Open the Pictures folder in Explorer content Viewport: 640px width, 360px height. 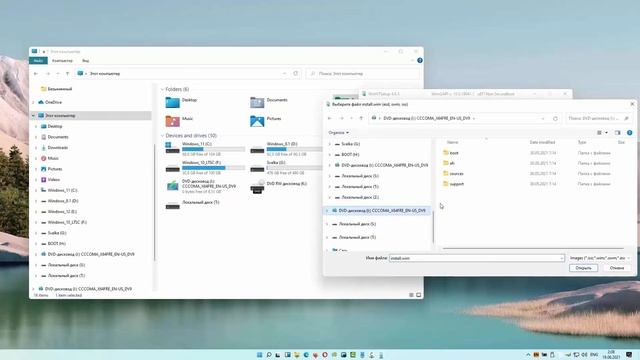click(266, 121)
